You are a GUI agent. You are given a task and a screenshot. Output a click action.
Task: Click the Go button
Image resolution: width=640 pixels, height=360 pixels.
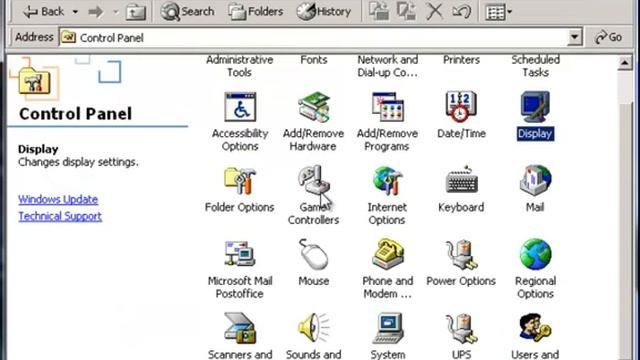pos(608,38)
